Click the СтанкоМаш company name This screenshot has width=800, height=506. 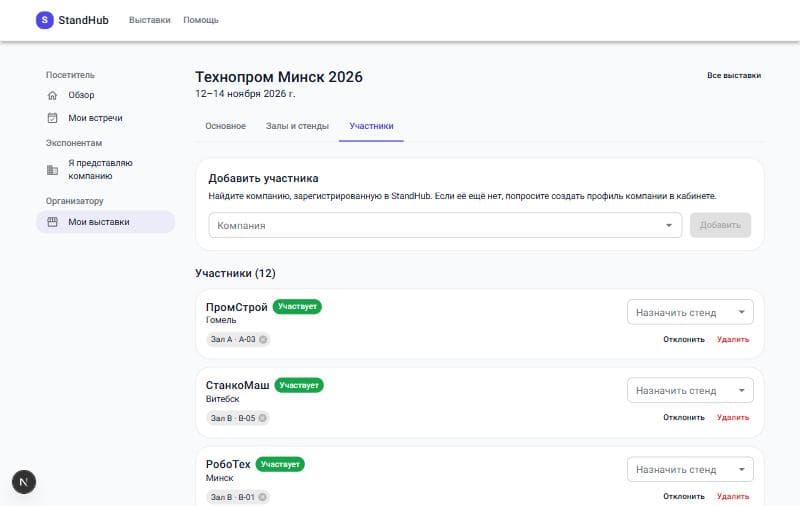(x=237, y=385)
